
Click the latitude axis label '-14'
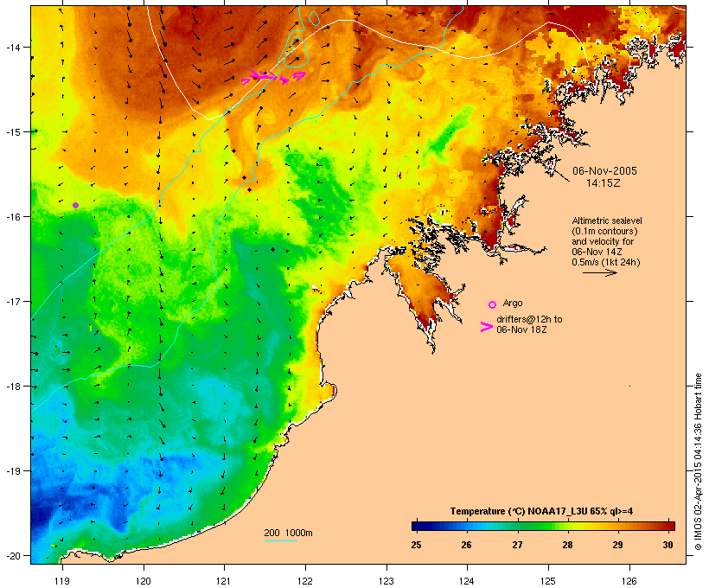tap(12, 47)
